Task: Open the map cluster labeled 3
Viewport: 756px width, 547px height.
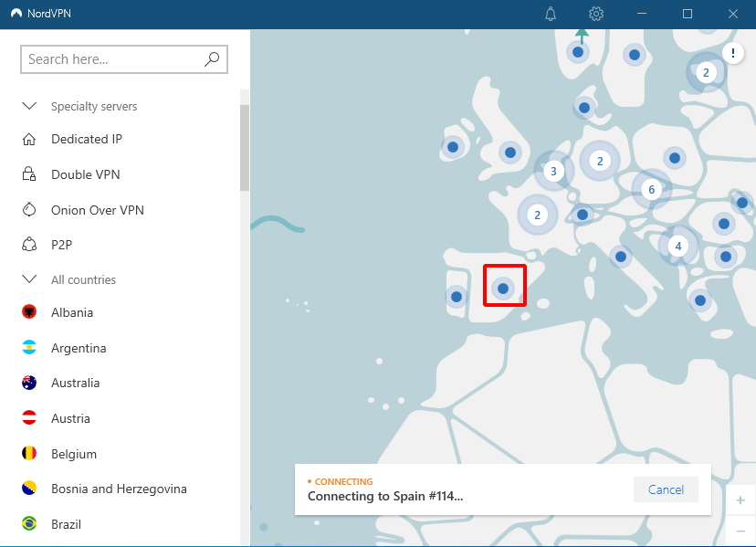Action: point(553,171)
